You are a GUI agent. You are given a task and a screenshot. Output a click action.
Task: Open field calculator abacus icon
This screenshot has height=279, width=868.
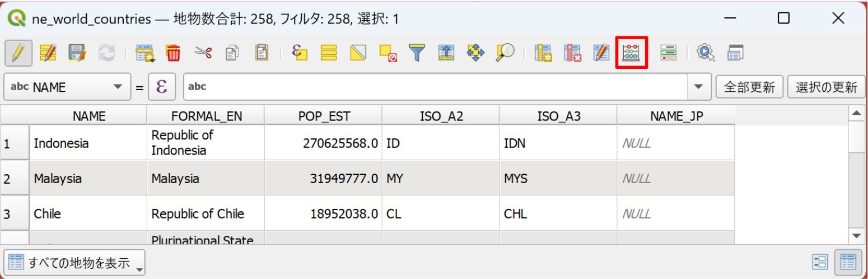pos(632,53)
